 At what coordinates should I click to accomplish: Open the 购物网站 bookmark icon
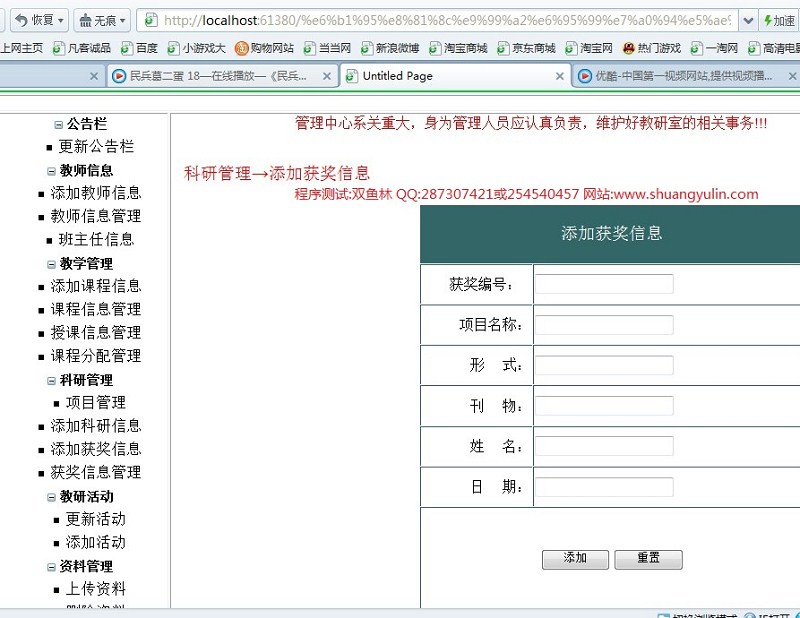tap(242, 48)
